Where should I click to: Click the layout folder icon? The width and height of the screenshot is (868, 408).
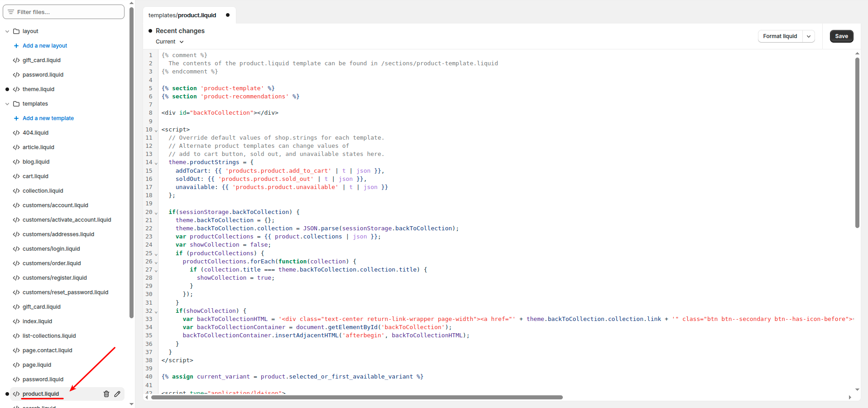16,31
